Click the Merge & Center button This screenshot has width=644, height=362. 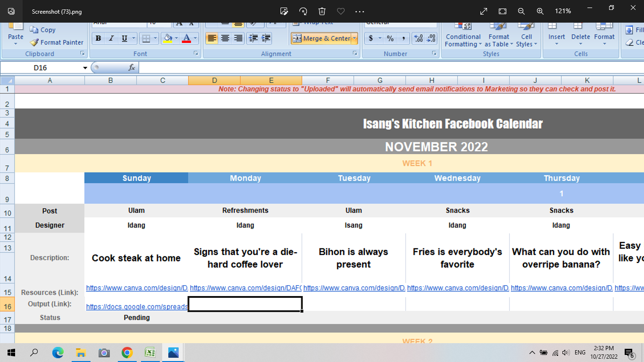(321, 39)
